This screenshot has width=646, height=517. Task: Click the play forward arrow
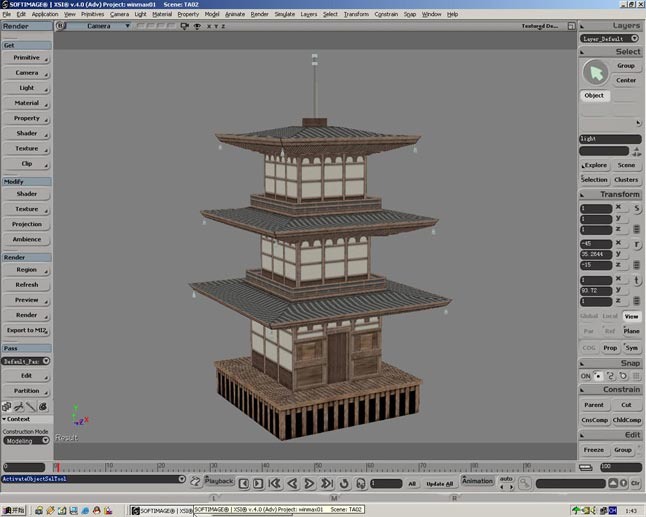click(309, 483)
